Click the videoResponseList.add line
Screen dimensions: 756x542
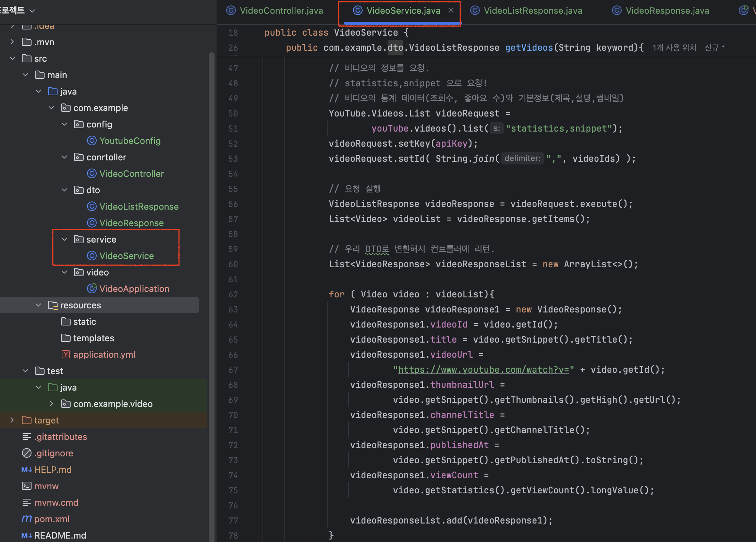pos(451,520)
